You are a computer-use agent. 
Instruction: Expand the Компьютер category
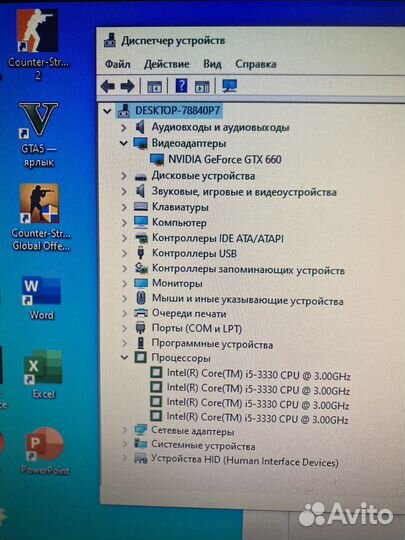point(124,223)
